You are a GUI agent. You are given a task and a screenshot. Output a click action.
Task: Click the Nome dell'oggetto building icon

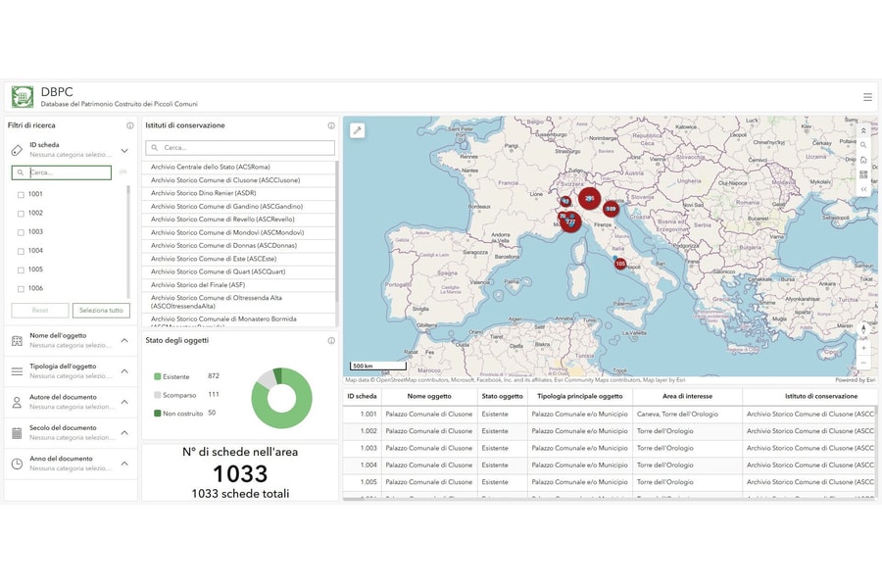tap(17, 340)
